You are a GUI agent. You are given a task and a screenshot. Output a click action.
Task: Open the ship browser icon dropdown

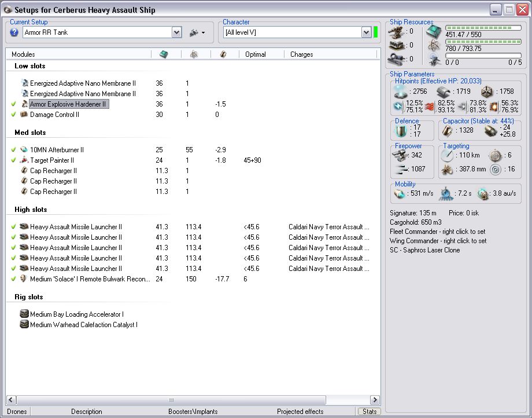[197, 32]
